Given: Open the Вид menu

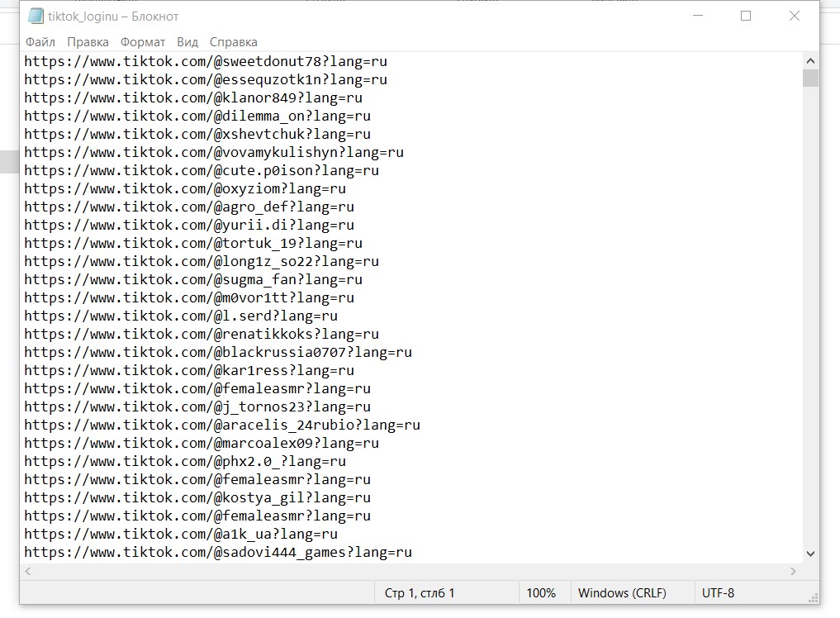Looking at the screenshot, I should pyautogui.click(x=187, y=42).
